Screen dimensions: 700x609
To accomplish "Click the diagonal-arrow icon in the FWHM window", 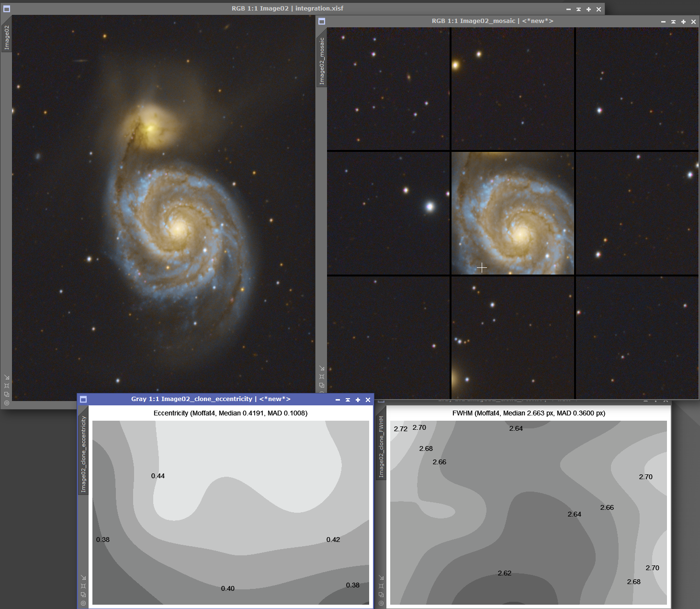I will click(381, 578).
